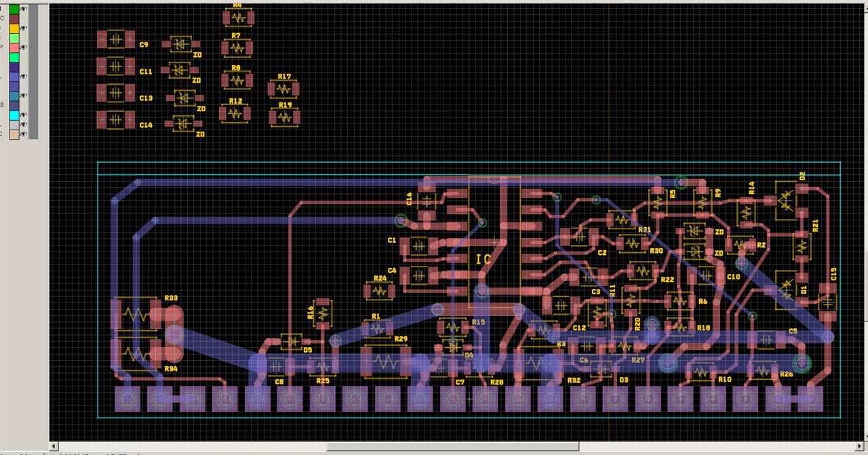Toggle visibility eye beside yellow layer
This screenshot has width=868, height=455.
tap(24, 28)
